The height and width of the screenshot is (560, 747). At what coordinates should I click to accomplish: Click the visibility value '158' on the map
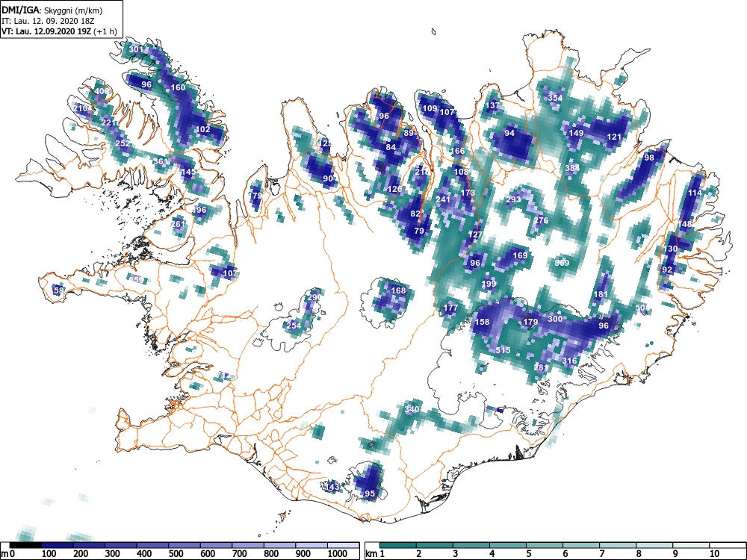(482, 322)
